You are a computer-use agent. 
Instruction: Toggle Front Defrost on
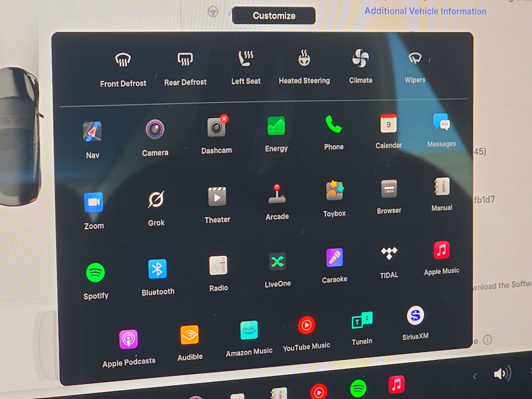coord(123,61)
